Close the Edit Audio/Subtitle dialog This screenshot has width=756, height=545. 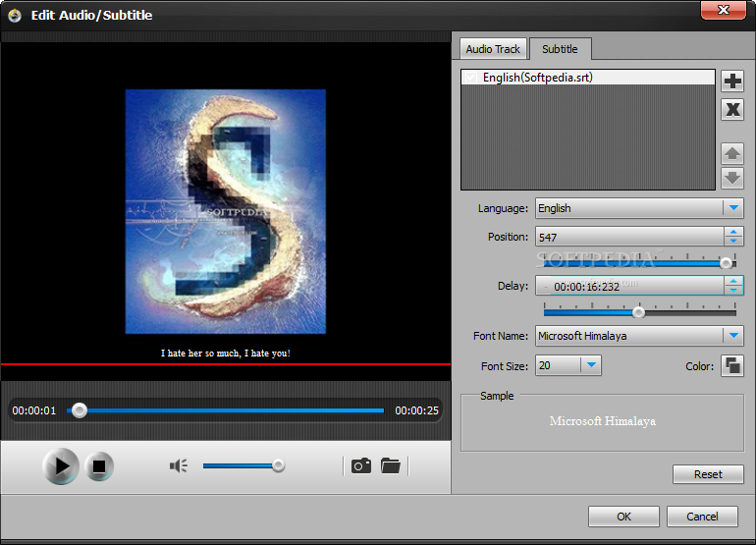724,10
